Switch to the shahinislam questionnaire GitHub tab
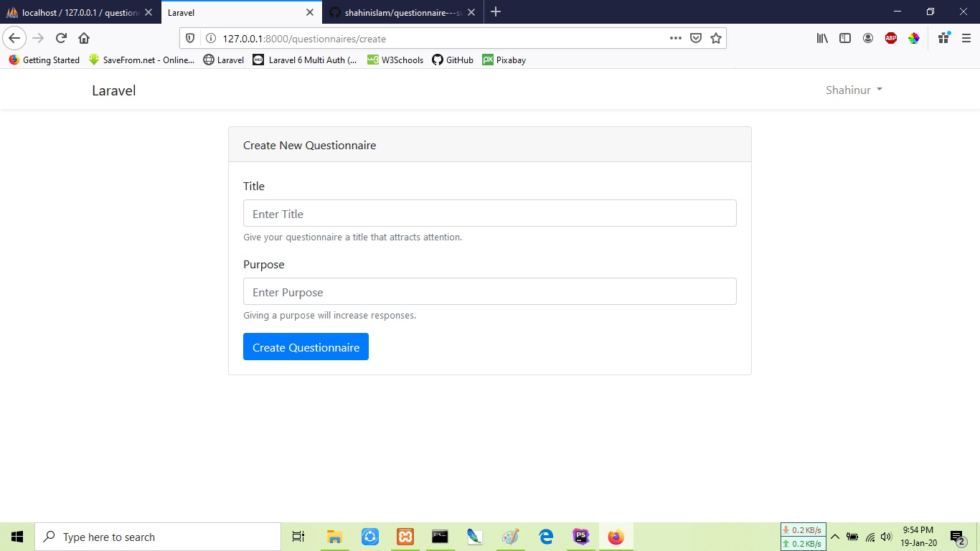This screenshot has height=551, width=980. (x=402, y=12)
